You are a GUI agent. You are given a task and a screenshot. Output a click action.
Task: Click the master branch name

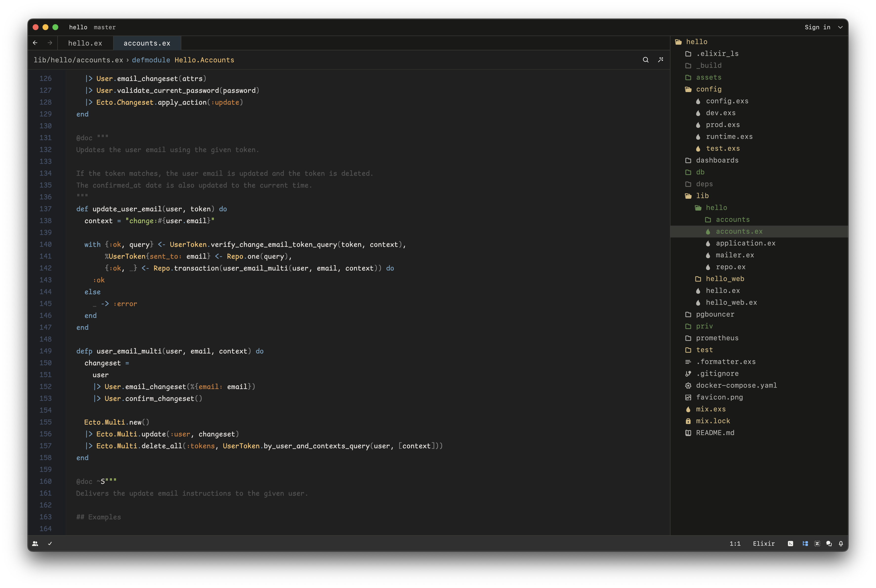105,27
